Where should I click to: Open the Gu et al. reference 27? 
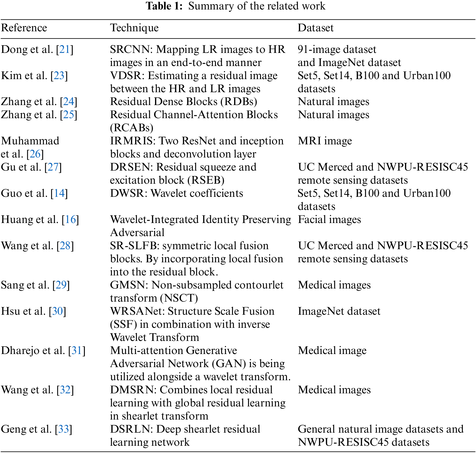tap(53, 167)
